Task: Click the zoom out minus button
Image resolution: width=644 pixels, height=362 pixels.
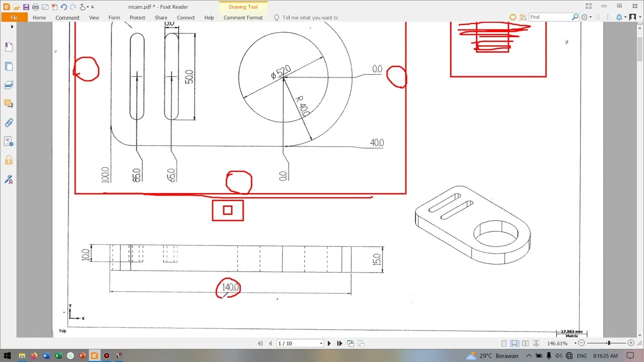Action: pos(582,343)
